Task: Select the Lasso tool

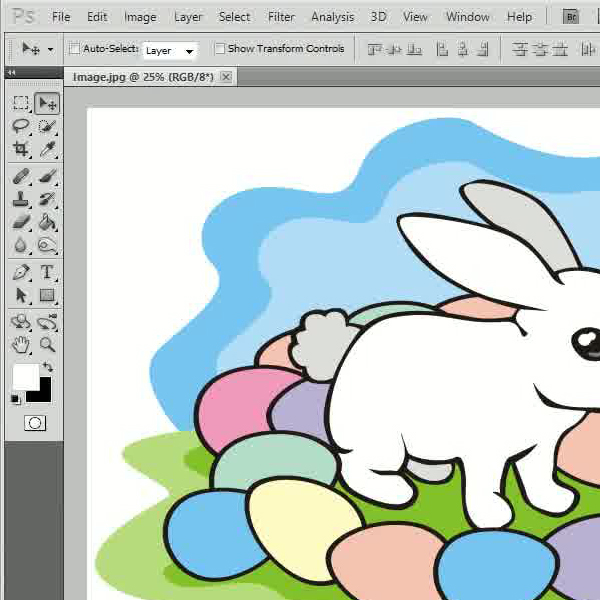Action: (x=21, y=126)
